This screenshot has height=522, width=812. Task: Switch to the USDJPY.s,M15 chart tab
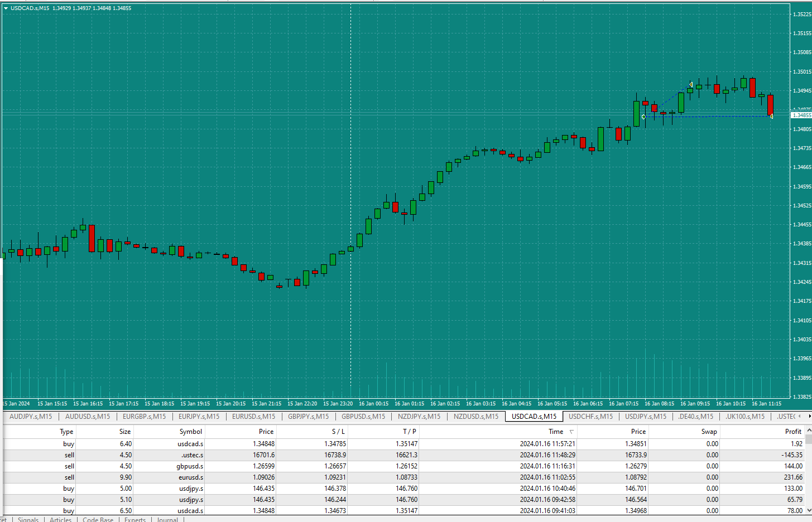tap(646, 417)
